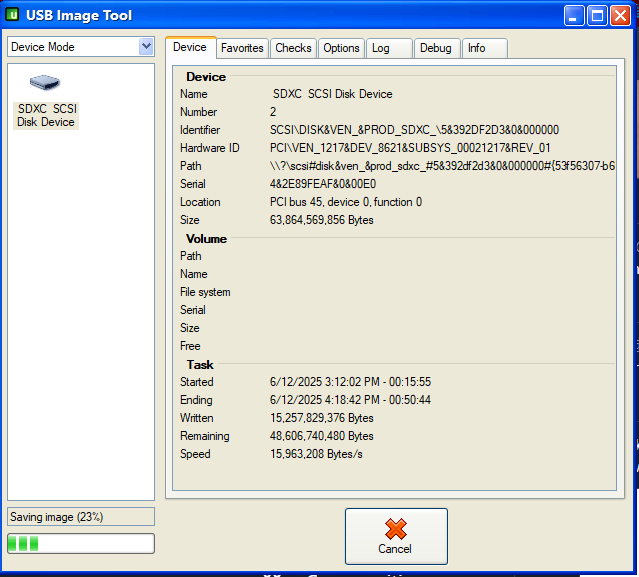The image size is (639, 577).
Task: Click the device Number value 2
Action: click(x=273, y=112)
